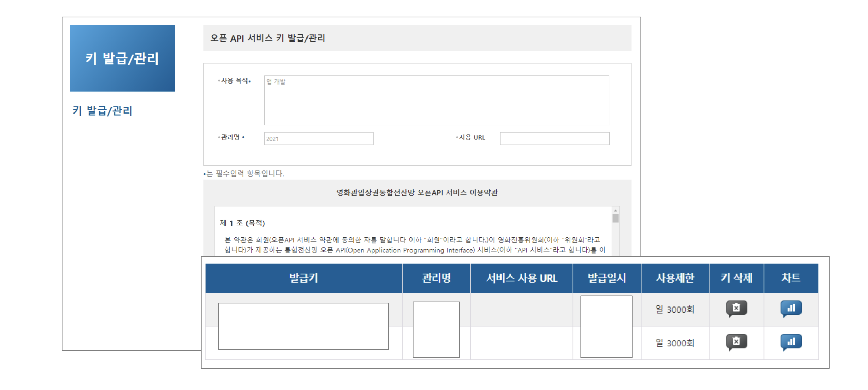Viewport: 868px width, 390px height.
Task: Focus the 관리명 input field
Action: tap(318, 138)
